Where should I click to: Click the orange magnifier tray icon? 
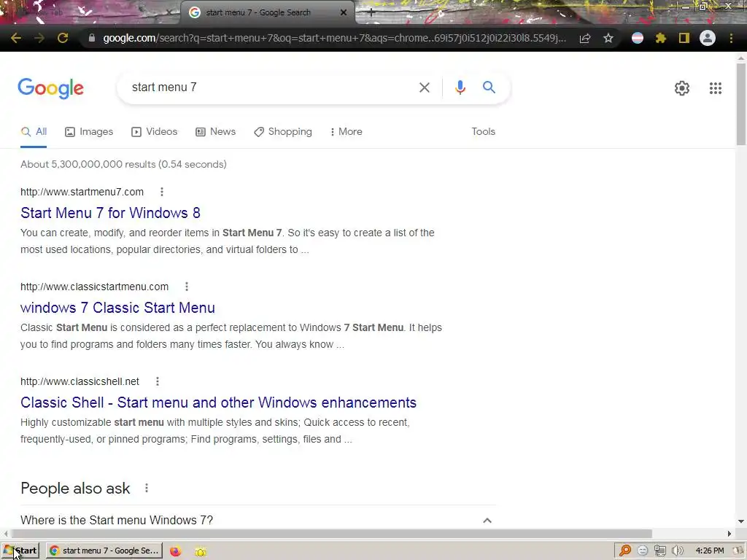pos(625,551)
